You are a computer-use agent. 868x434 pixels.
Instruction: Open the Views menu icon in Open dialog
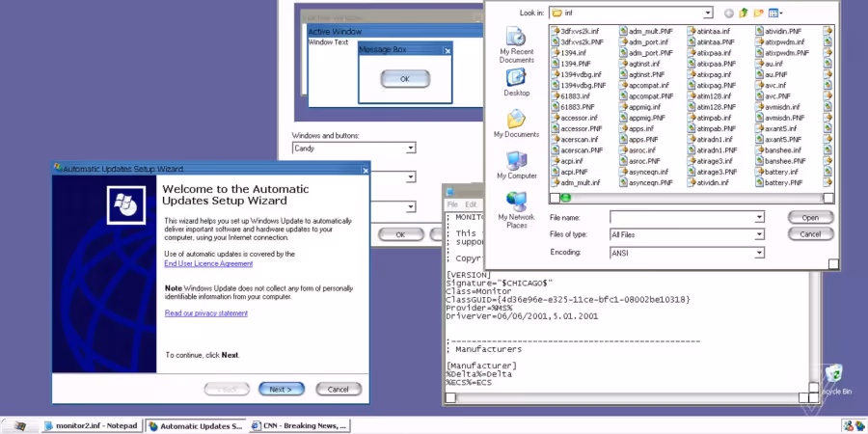[x=775, y=13]
